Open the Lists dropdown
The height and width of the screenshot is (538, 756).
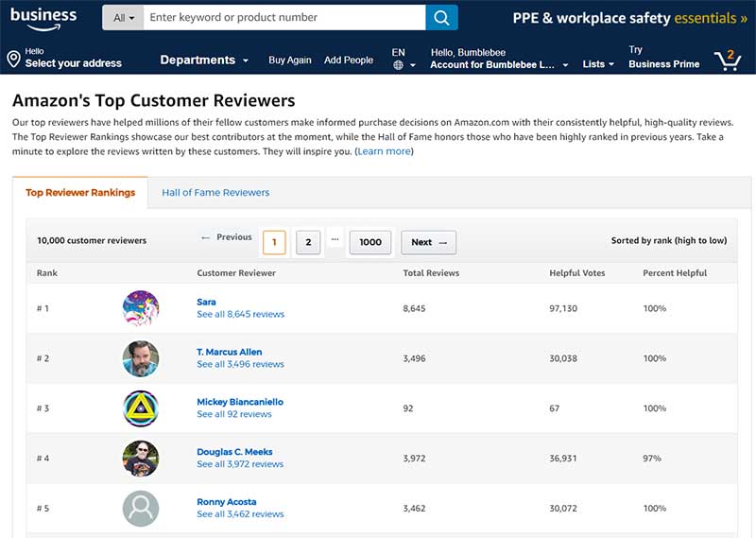click(x=598, y=64)
